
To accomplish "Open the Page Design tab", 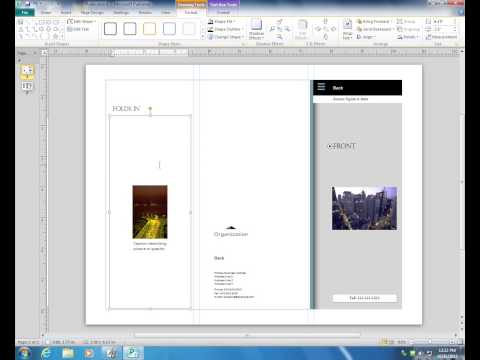I will (92, 12).
